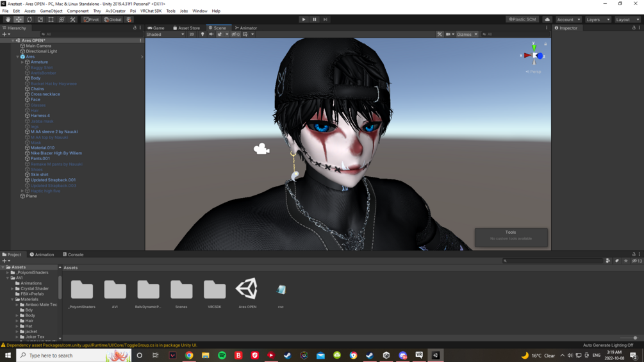Select Directional Light object
644x362 pixels.
[x=42, y=51]
